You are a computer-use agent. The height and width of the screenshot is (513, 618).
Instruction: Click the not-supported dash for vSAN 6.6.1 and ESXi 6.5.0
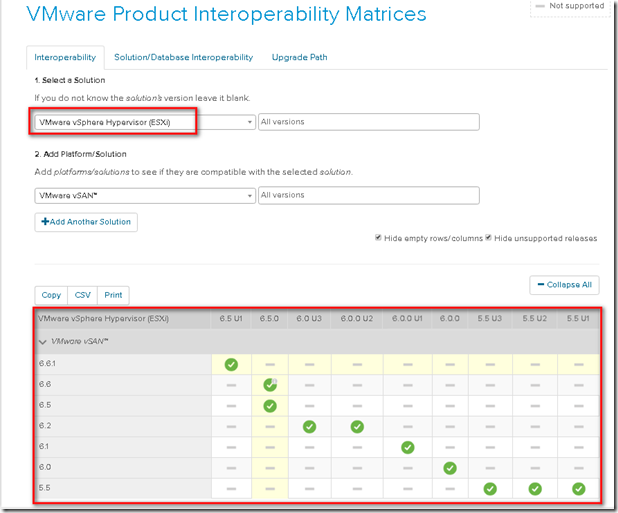coord(270,364)
